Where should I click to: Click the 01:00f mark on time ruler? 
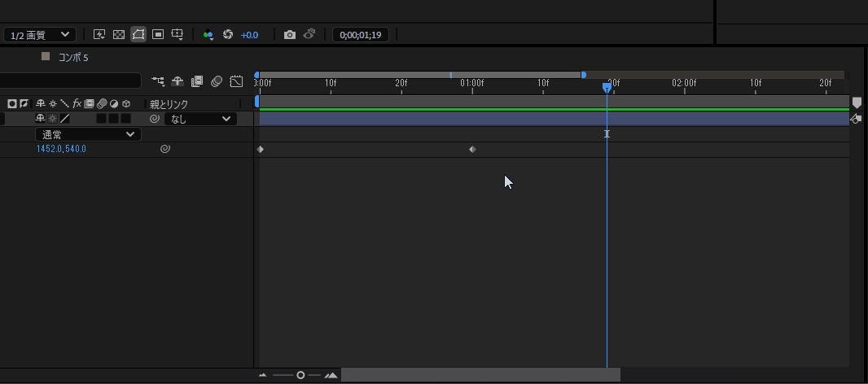(472, 83)
